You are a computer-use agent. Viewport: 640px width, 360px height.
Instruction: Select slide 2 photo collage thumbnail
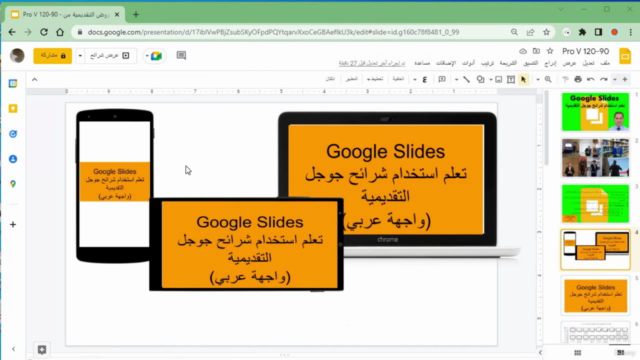point(595,158)
